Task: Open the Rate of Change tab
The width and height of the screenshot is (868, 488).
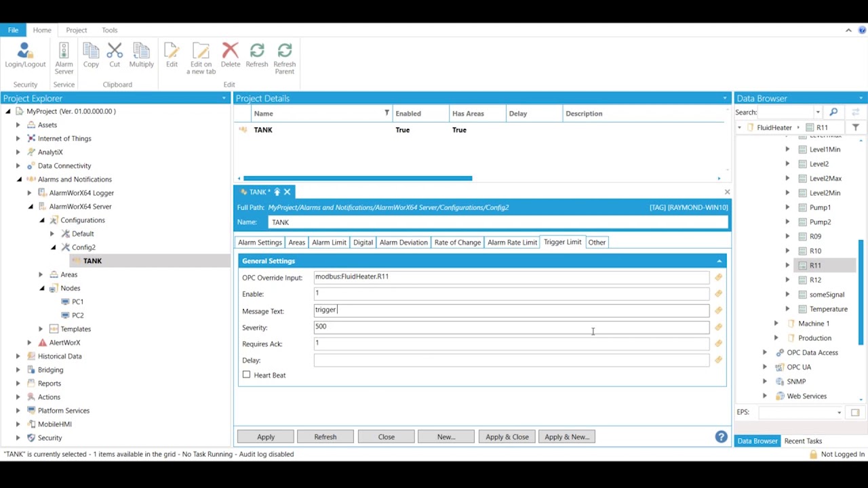Action: pyautogui.click(x=458, y=242)
